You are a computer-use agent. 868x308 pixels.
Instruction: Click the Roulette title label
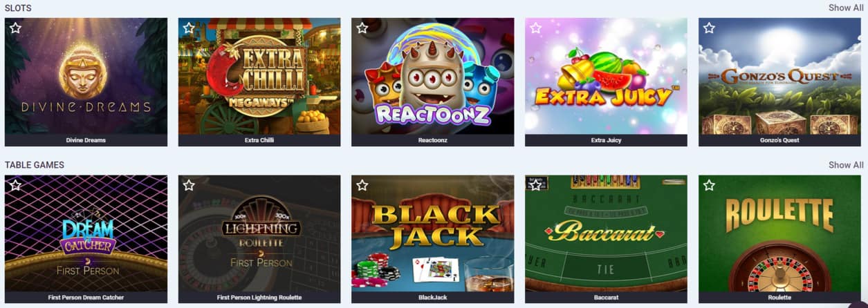(779, 298)
